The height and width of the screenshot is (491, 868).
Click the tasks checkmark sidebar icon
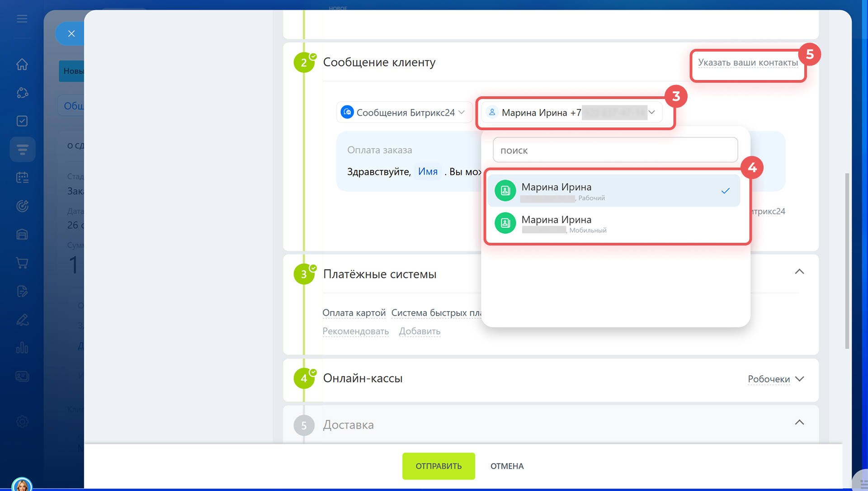[x=22, y=121]
